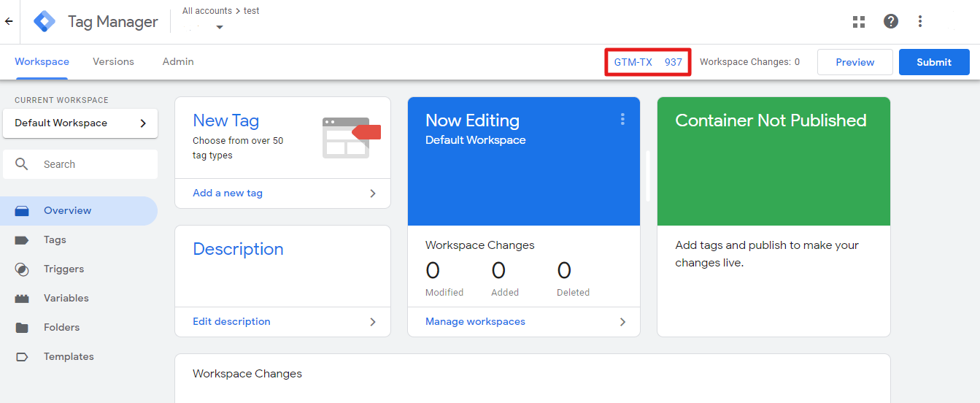
Task: Open the Default Workspace selector
Action: click(80, 123)
